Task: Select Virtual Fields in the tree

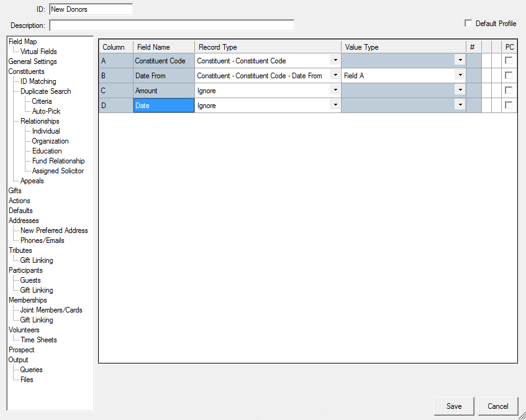Action: [x=39, y=52]
